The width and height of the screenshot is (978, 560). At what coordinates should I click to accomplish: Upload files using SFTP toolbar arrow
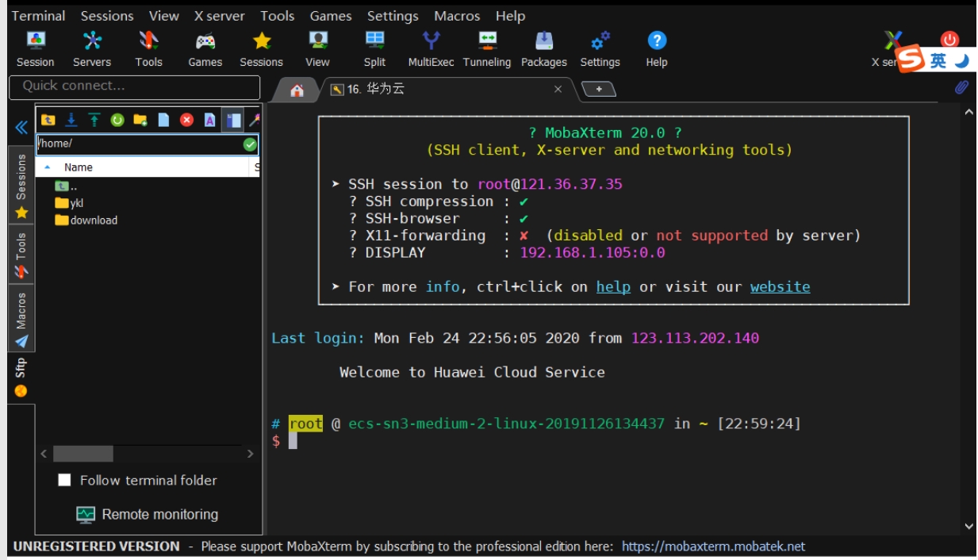tap(94, 120)
